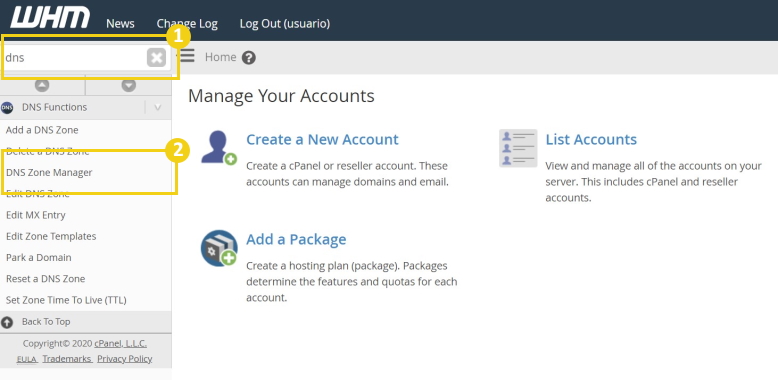
Task: Click the WHM logo
Action: tap(50, 18)
